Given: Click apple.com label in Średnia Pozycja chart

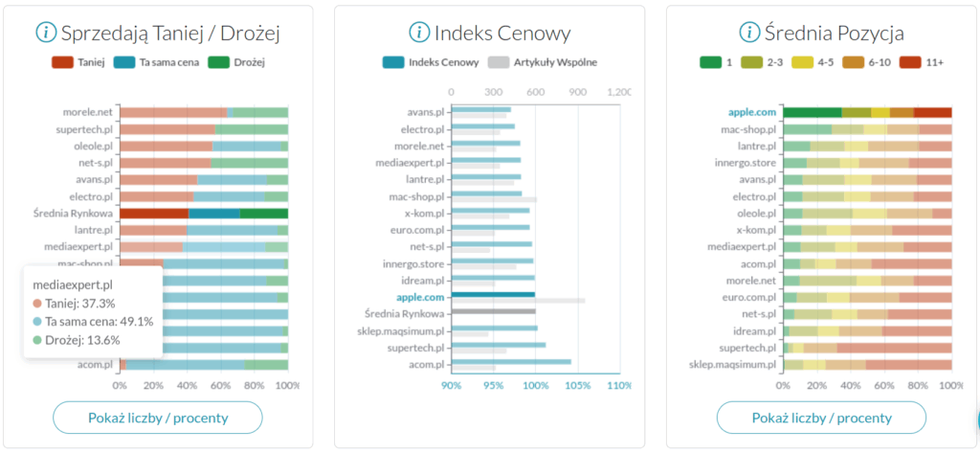Looking at the screenshot, I should coord(752,113).
